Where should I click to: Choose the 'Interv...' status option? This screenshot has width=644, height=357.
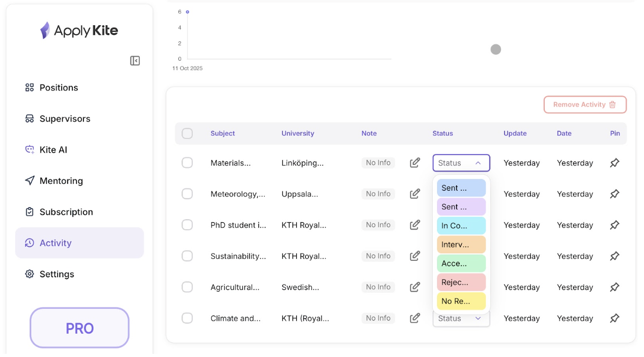461,245
